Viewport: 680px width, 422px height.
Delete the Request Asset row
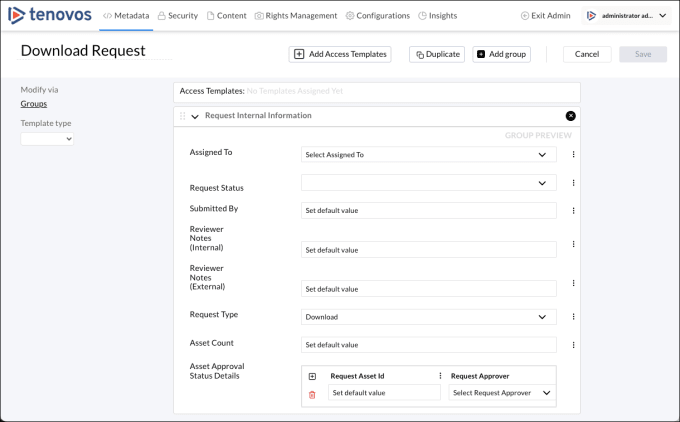312,394
